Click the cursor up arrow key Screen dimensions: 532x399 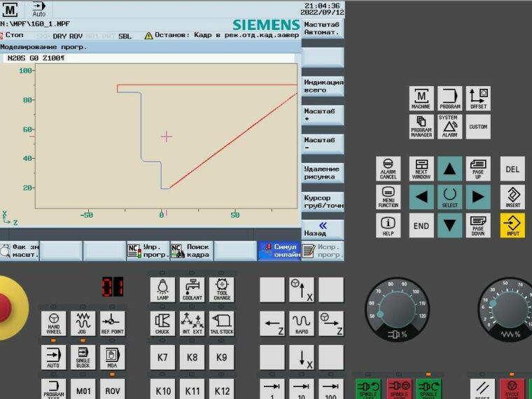point(449,169)
